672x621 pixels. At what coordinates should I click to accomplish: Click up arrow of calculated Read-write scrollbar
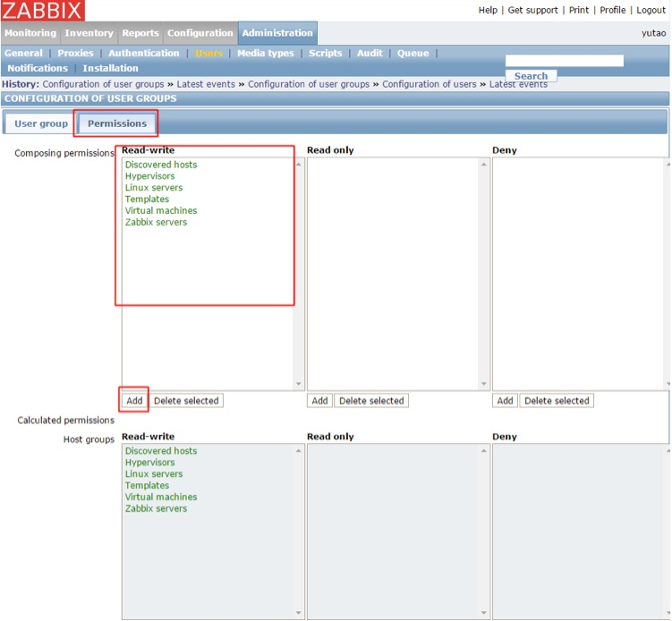tap(298, 450)
